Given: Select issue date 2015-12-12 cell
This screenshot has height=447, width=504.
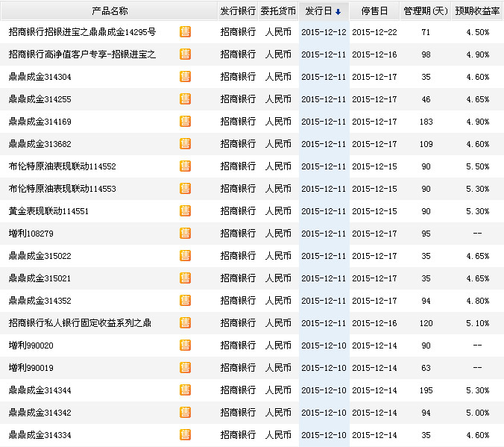Looking at the screenshot, I should point(324,32).
